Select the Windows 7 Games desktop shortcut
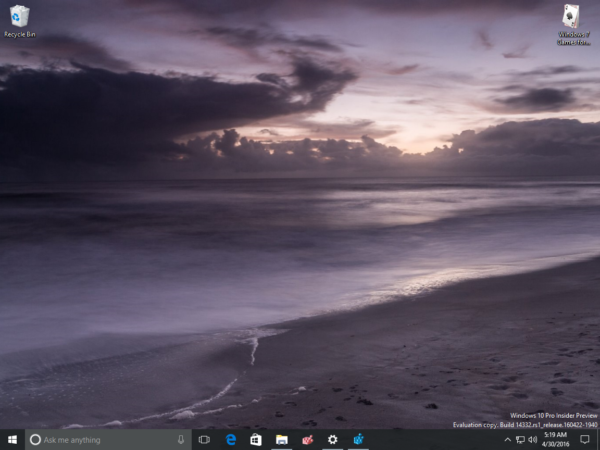The height and width of the screenshot is (450, 600). [x=573, y=25]
